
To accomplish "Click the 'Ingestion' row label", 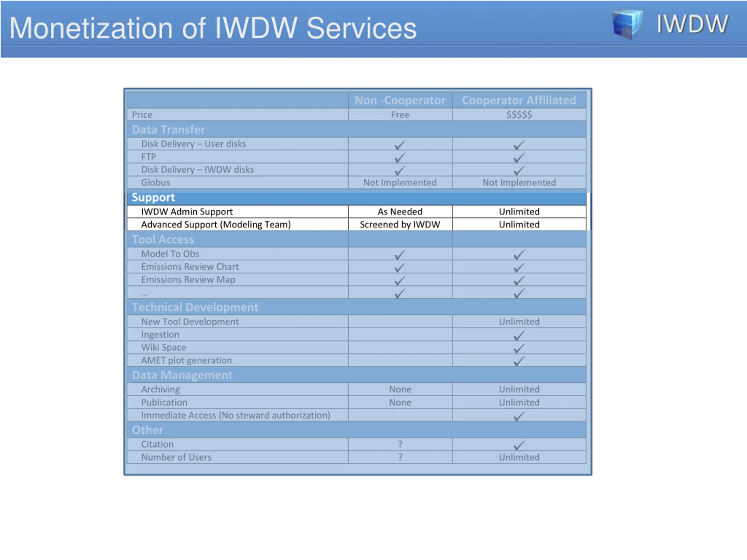I will point(160,335).
